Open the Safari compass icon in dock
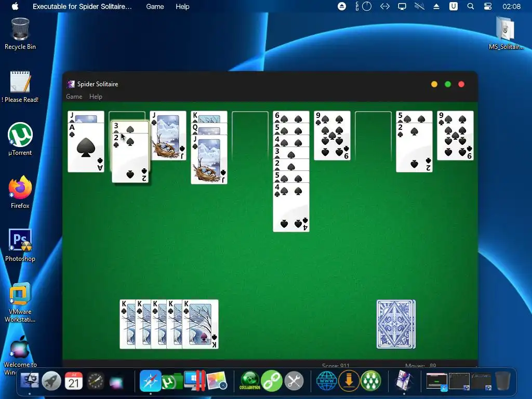The height and width of the screenshot is (399, 532). pyautogui.click(x=150, y=381)
